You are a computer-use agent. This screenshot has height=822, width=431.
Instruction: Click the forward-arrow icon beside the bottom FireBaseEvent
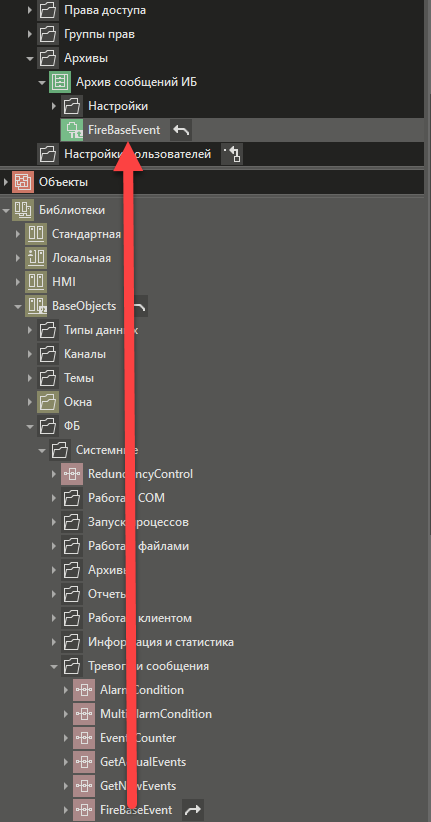[x=192, y=810]
